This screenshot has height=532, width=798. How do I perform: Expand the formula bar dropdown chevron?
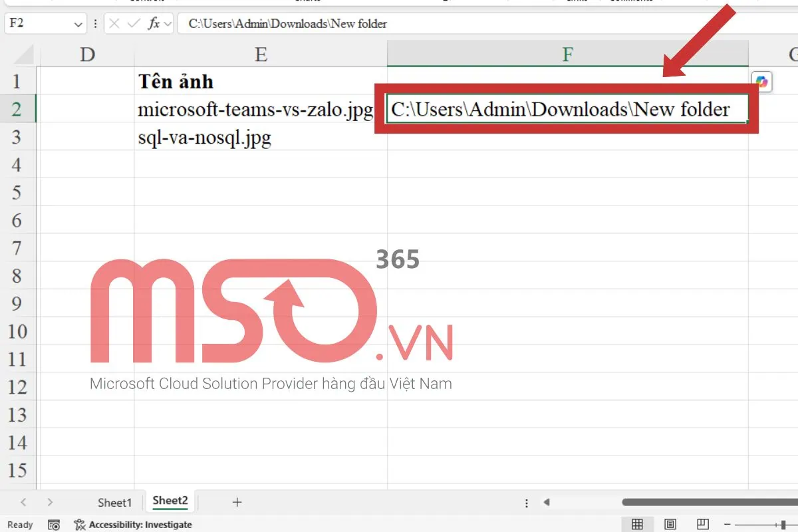coord(168,23)
